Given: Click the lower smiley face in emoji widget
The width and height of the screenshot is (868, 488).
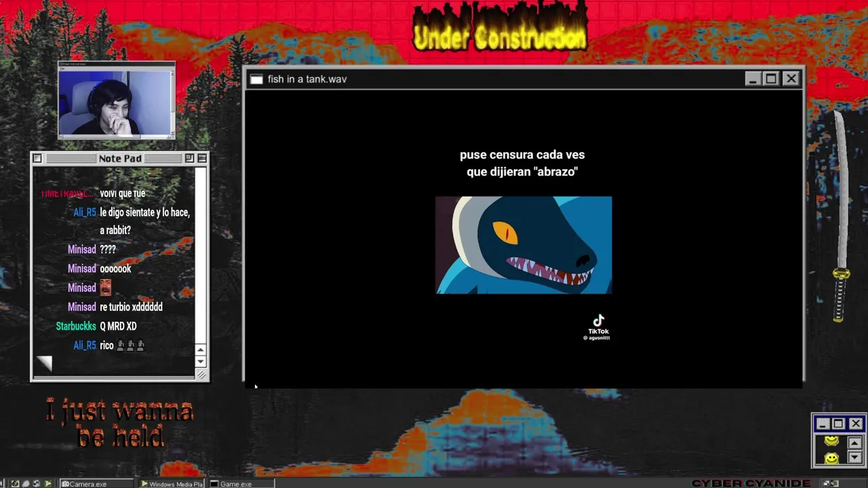Looking at the screenshot, I should [x=831, y=459].
